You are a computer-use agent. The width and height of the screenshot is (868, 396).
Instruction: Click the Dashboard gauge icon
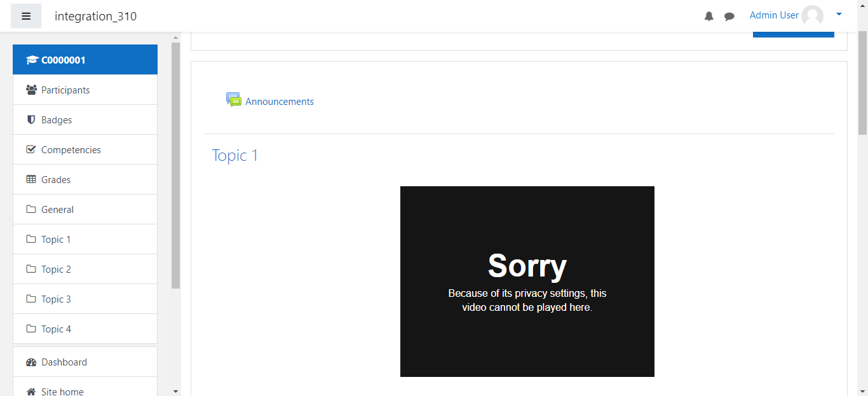pos(31,362)
